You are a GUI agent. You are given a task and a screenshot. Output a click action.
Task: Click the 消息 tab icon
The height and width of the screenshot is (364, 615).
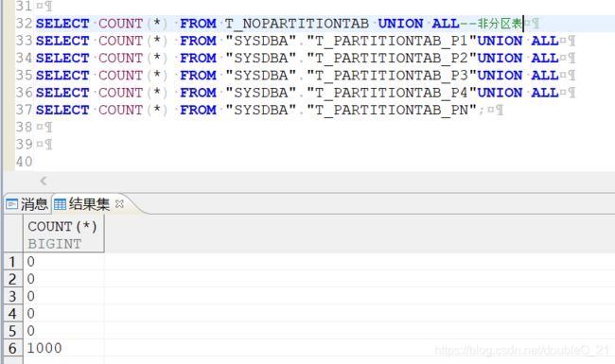click(11, 204)
